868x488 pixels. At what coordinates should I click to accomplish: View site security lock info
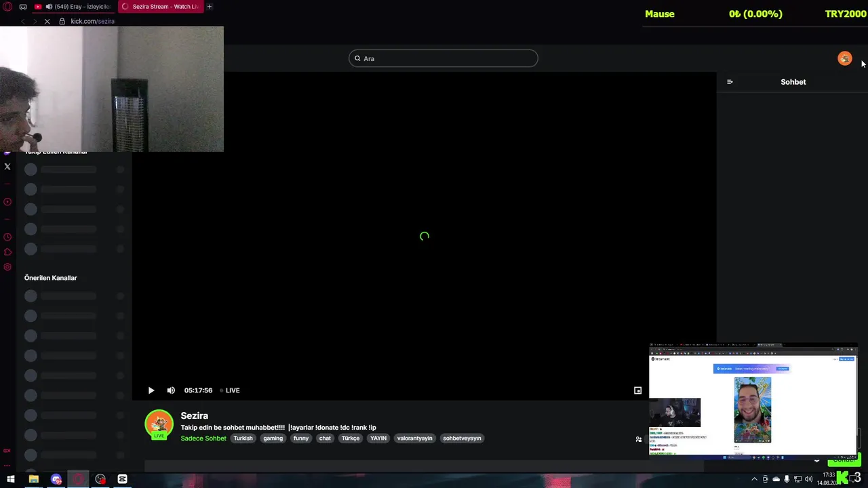[62, 21]
